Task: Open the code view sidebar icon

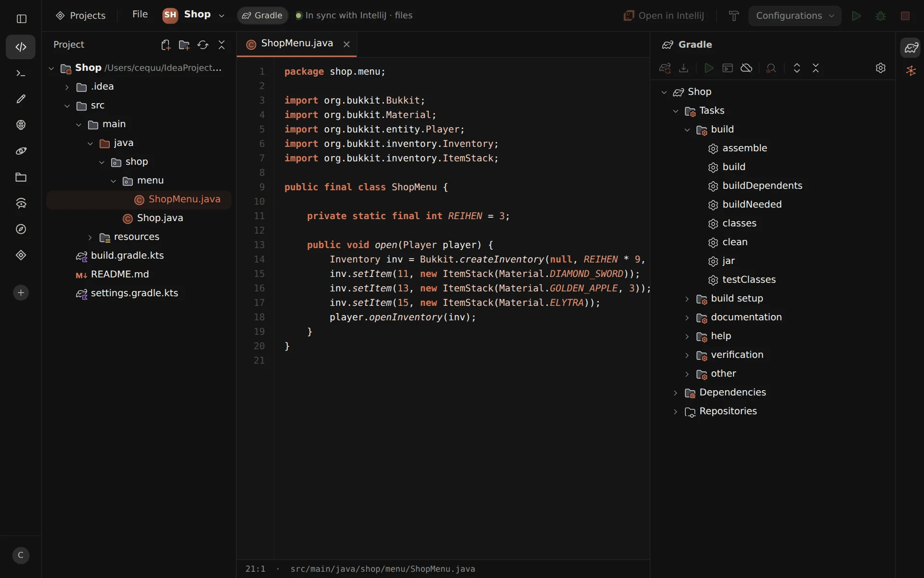Action: point(21,47)
